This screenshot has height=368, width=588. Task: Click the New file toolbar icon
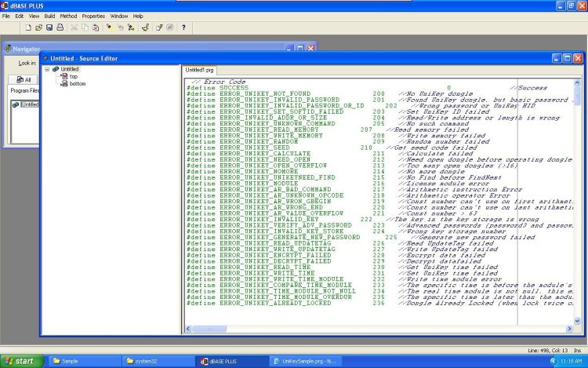(28, 27)
